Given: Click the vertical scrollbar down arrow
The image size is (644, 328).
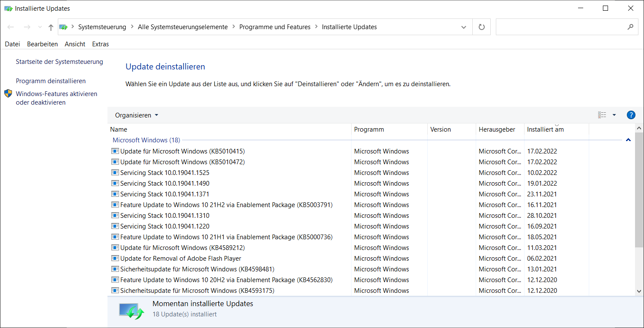Looking at the screenshot, I should [x=639, y=291].
